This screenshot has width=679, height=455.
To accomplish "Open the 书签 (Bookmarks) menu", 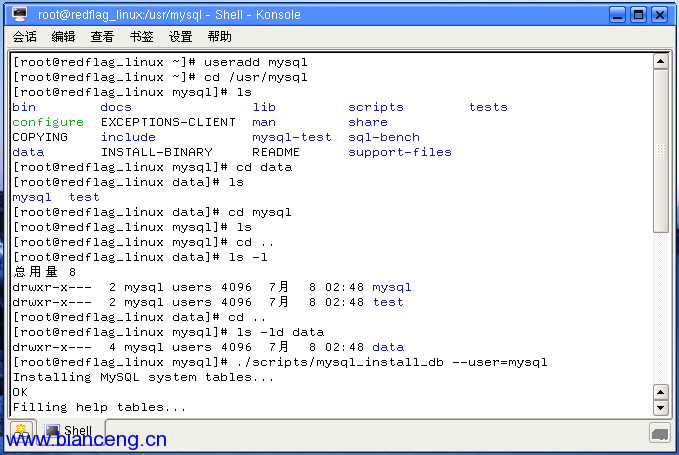I will click(142, 37).
